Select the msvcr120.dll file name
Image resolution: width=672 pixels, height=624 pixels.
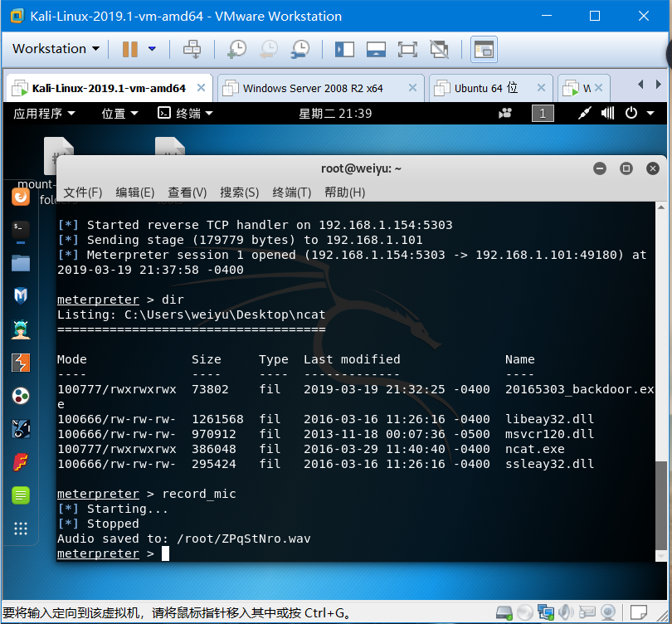point(549,434)
